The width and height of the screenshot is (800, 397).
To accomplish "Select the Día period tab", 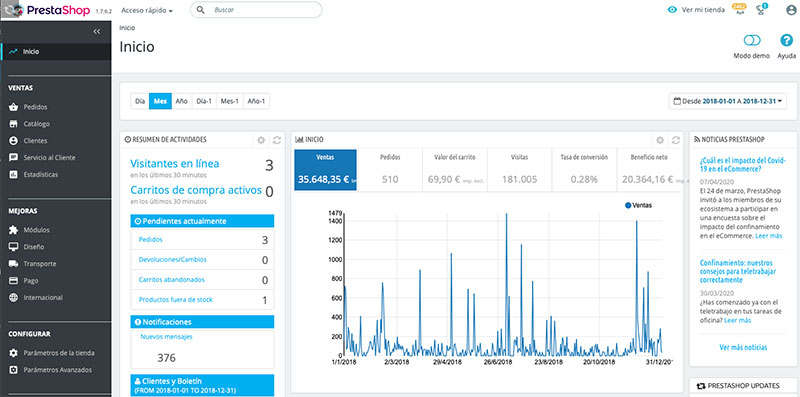I will (x=140, y=101).
